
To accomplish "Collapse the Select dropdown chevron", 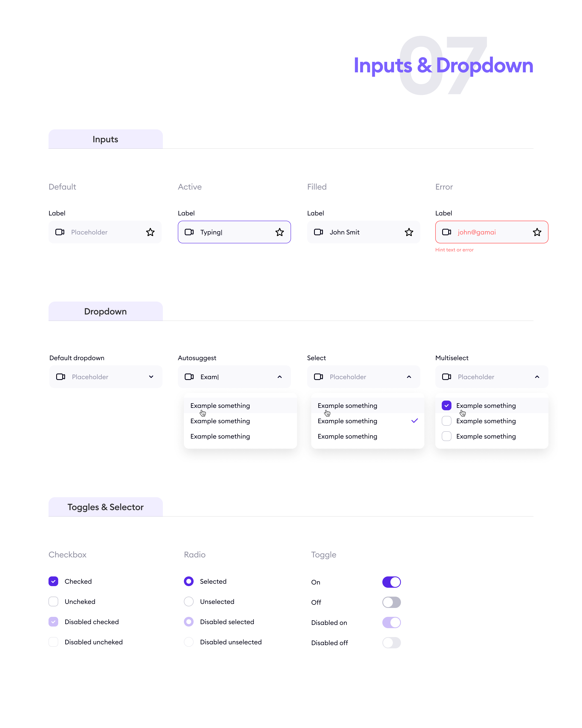I will coord(409,377).
